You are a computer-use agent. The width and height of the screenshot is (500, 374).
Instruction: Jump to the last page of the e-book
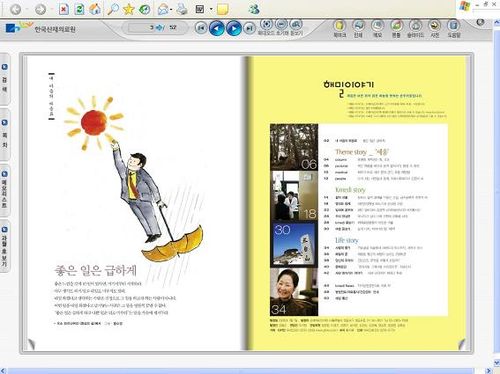[249, 28]
